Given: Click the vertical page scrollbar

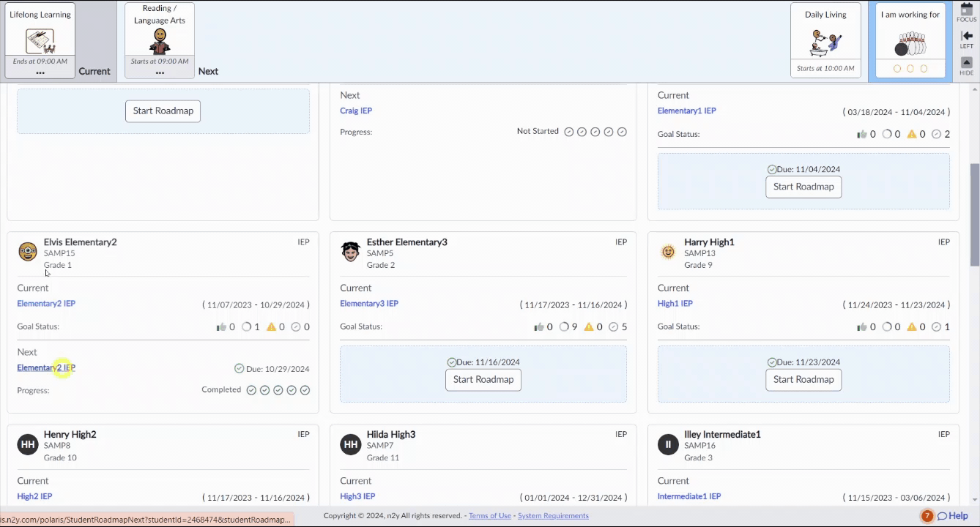Looking at the screenshot, I should (x=974, y=215).
